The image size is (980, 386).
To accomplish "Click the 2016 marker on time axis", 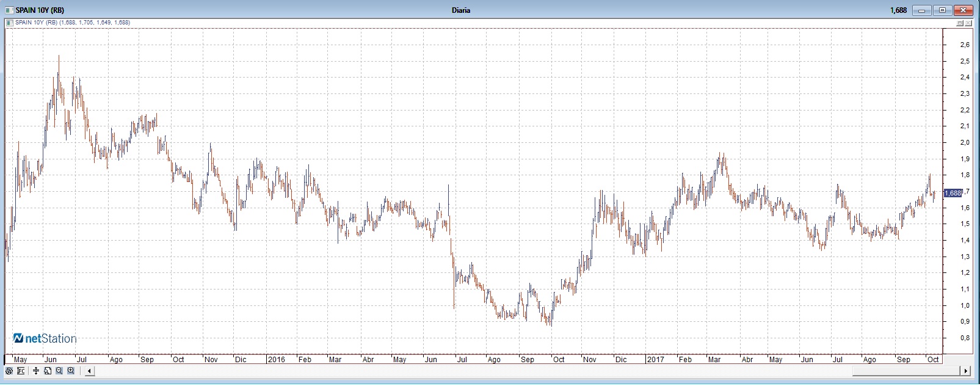I will (277, 360).
